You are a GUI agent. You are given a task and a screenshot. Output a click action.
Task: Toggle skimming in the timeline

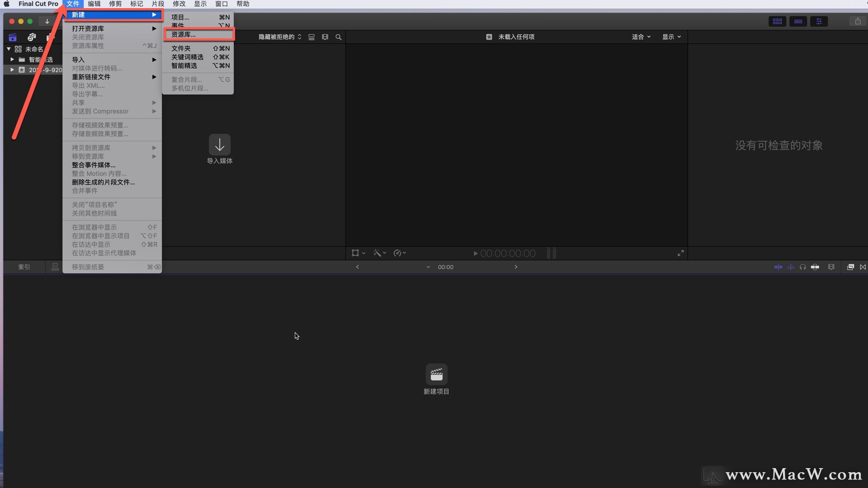click(x=778, y=267)
